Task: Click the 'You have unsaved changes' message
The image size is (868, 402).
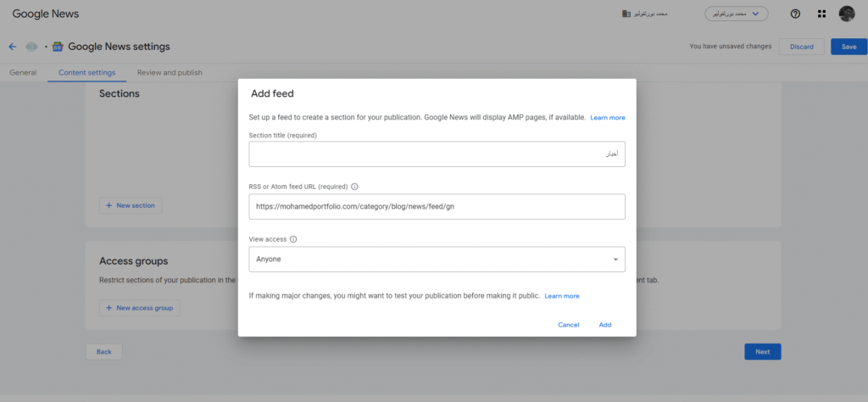Action: (x=730, y=47)
